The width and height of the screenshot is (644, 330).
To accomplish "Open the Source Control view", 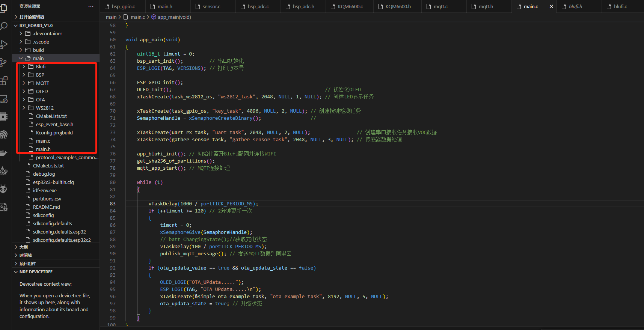I will coord(3,63).
